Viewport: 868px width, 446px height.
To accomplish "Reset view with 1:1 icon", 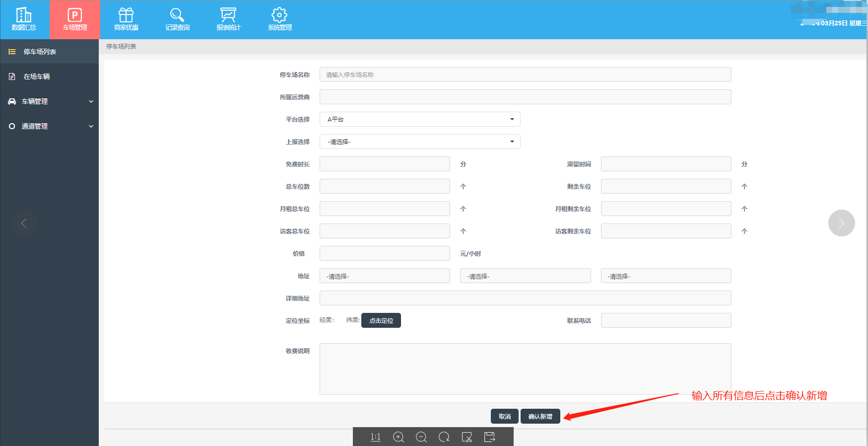I will [375, 437].
